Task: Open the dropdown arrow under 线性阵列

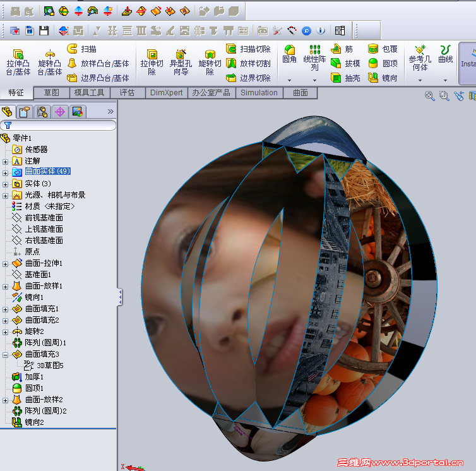Action: click(x=314, y=80)
